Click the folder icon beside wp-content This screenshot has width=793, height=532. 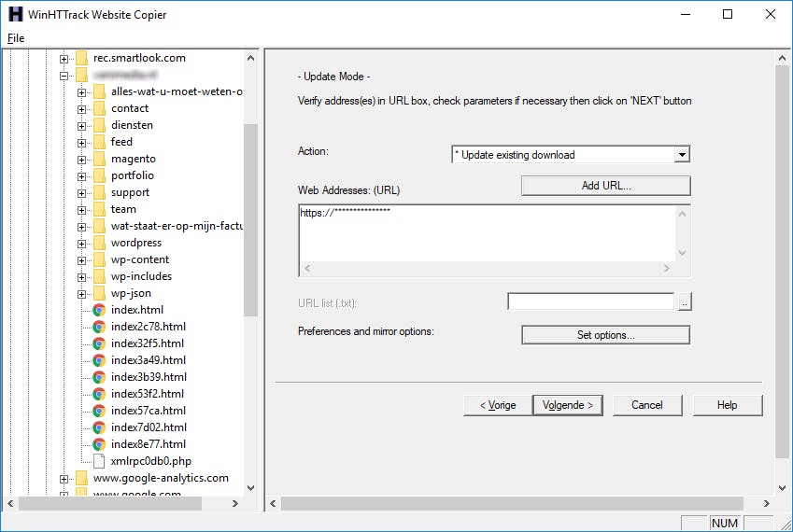click(x=99, y=259)
